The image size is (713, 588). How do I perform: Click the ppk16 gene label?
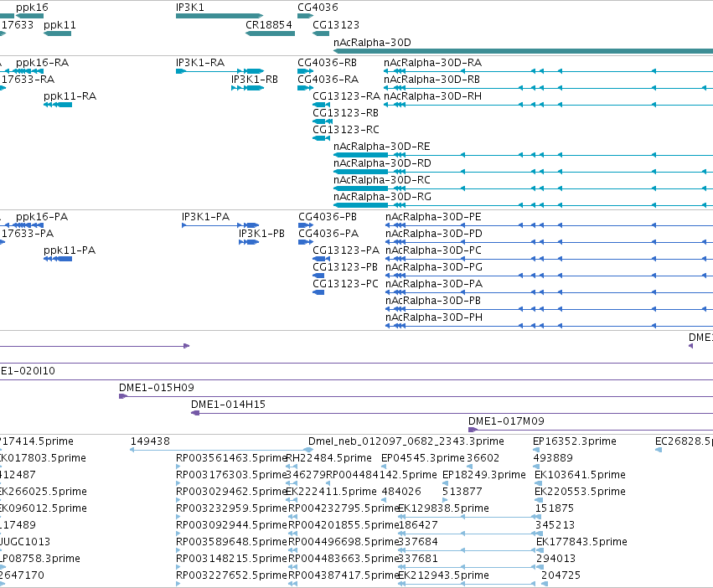(x=32, y=8)
